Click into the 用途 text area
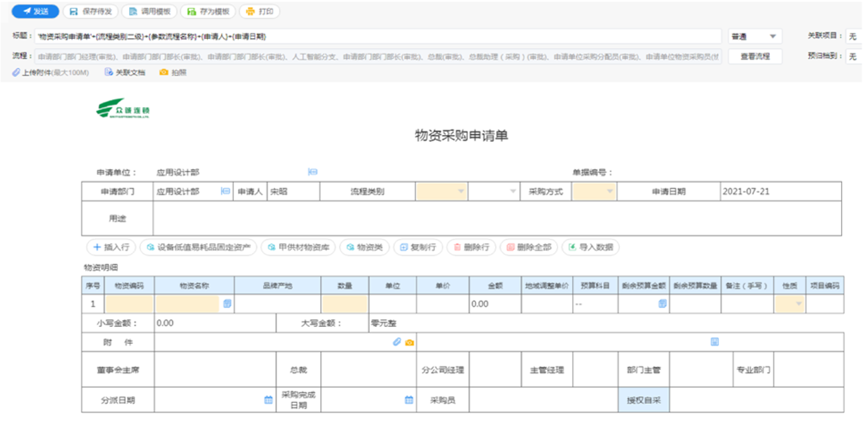 [x=497, y=218]
